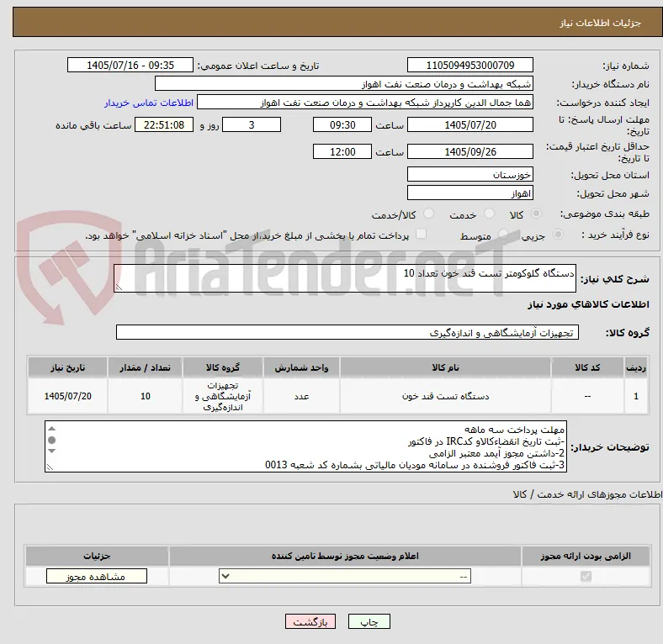Select the متوسط purchase type radio

(x=503, y=234)
